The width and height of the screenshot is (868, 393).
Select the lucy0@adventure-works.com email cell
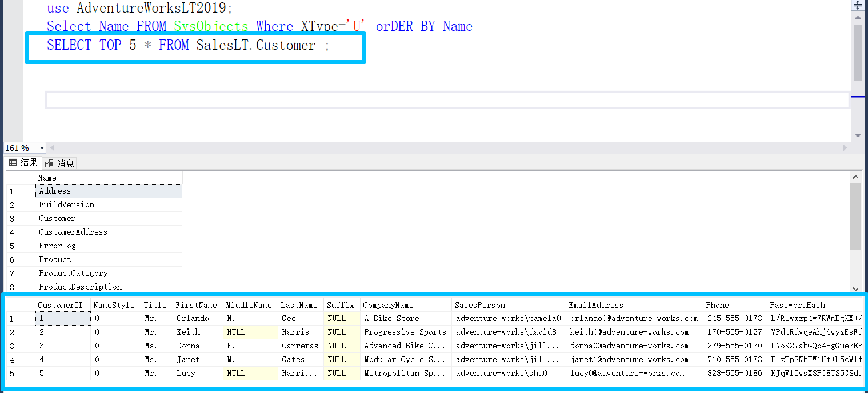[634, 373]
